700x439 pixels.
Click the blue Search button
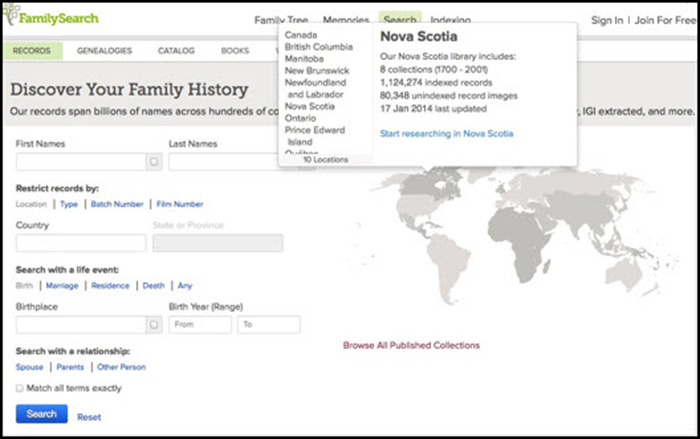[42, 414]
